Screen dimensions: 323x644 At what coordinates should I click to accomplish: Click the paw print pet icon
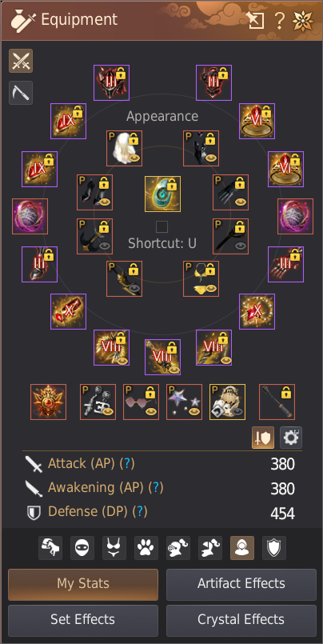146,548
